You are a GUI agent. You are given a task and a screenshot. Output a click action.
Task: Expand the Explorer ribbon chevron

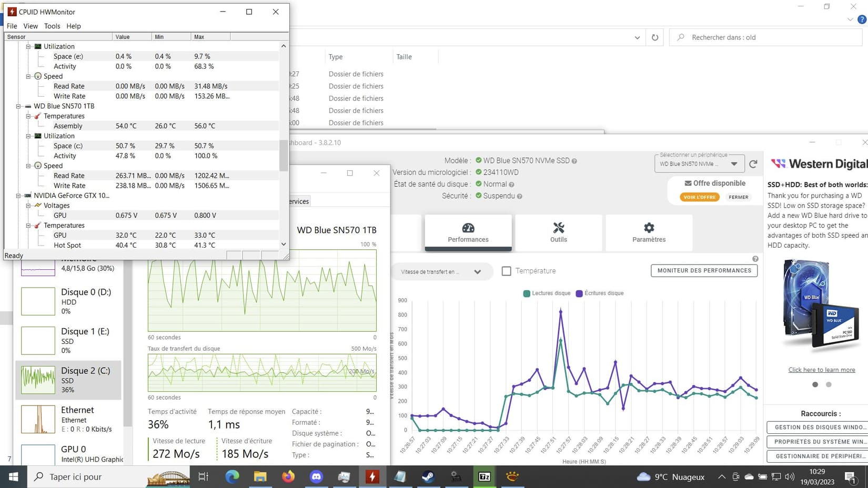pyautogui.click(x=850, y=19)
